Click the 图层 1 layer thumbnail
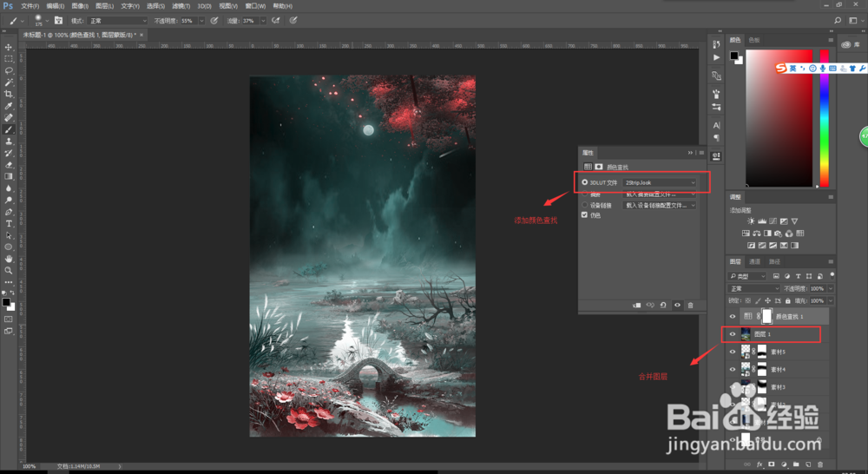Image resolution: width=868 pixels, height=474 pixels. pos(746,334)
